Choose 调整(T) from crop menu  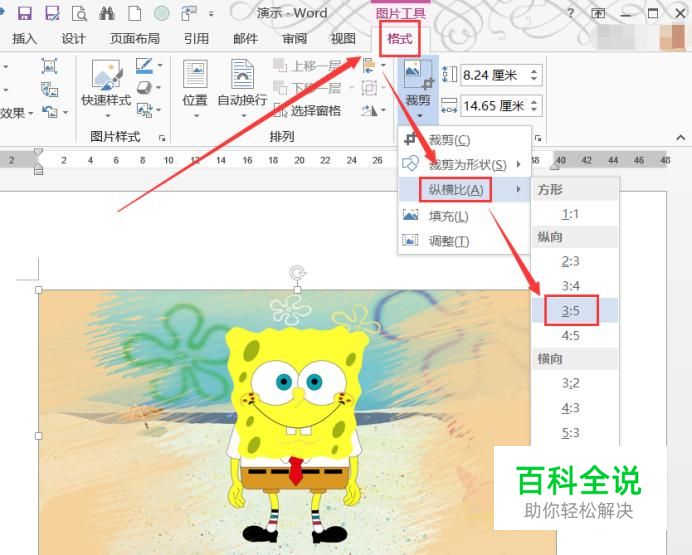point(464,241)
